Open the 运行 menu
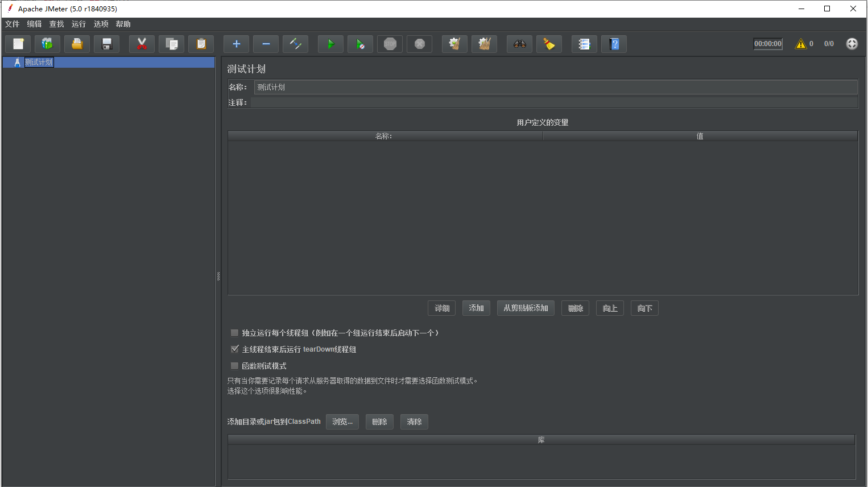The width and height of the screenshot is (868, 487). click(79, 24)
